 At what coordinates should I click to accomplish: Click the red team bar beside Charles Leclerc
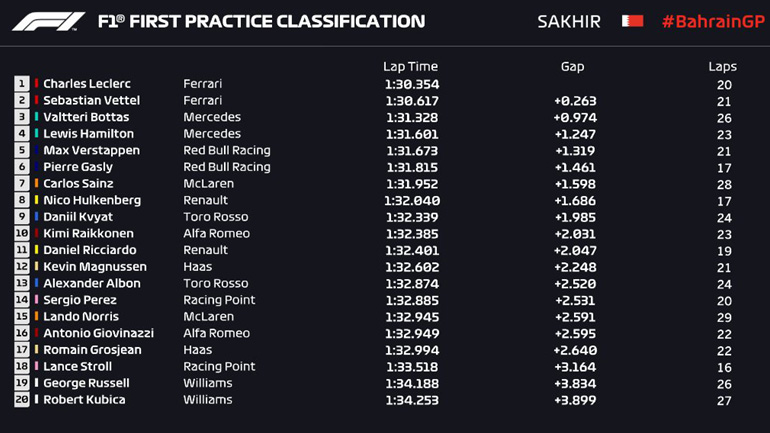coord(37,84)
